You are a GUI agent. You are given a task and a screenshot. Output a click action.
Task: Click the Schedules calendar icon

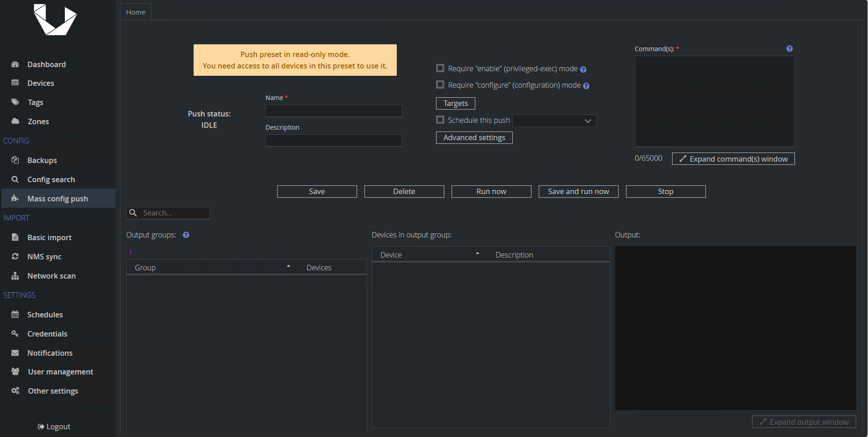(x=15, y=315)
